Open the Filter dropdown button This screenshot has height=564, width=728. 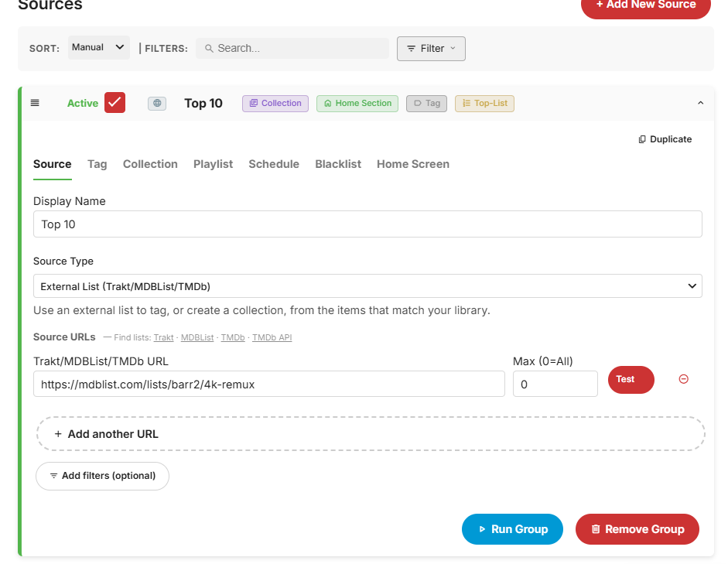tap(431, 49)
